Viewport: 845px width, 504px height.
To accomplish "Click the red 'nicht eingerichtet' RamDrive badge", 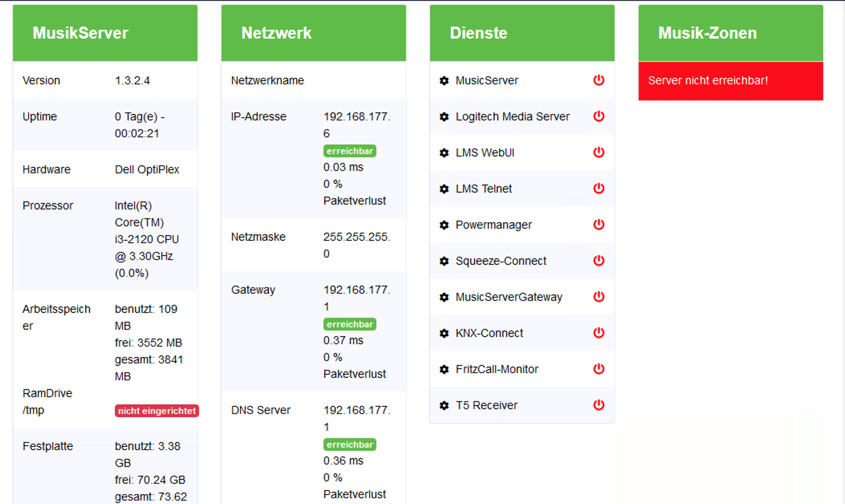I will pyautogui.click(x=156, y=411).
